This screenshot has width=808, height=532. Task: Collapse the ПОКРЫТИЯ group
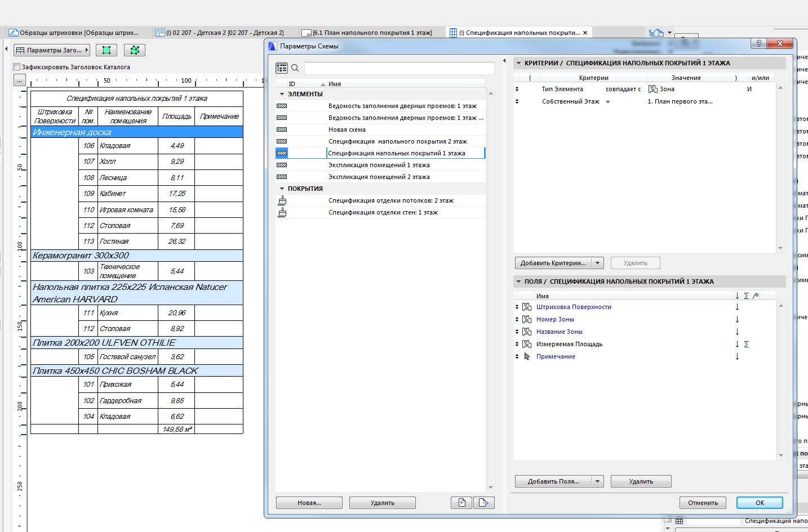(282, 189)
